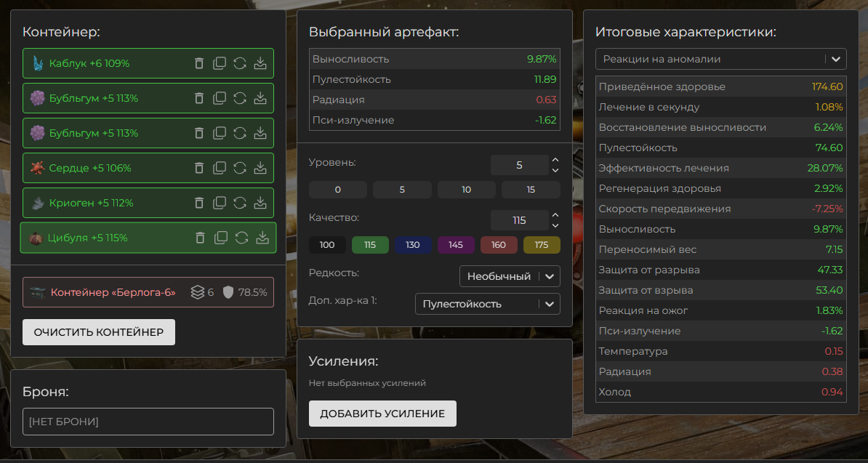Viewport: 868px width, 463px height.
Task: Delete the Цибуля +5 115% artifact
Action: (x=201, y=238)
